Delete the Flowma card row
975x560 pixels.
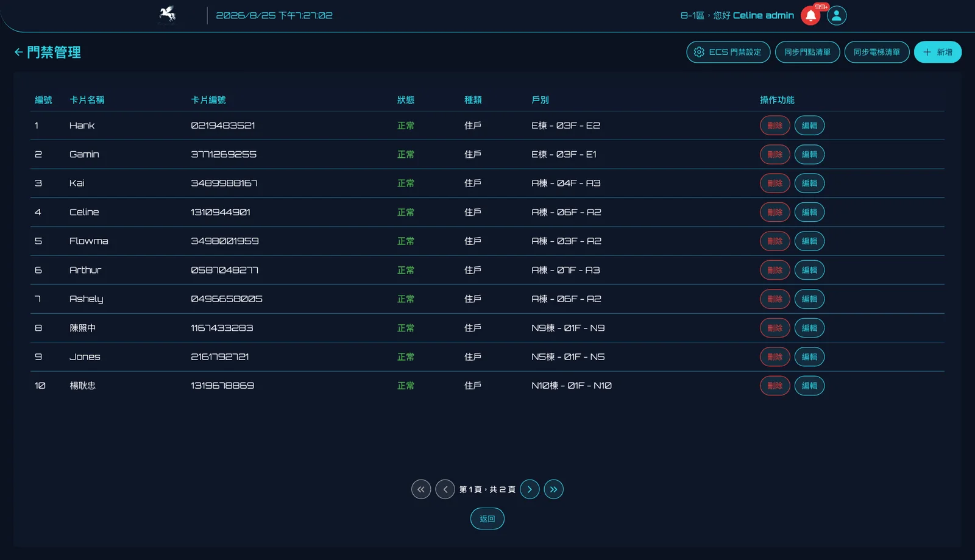(x=775, y=241)
